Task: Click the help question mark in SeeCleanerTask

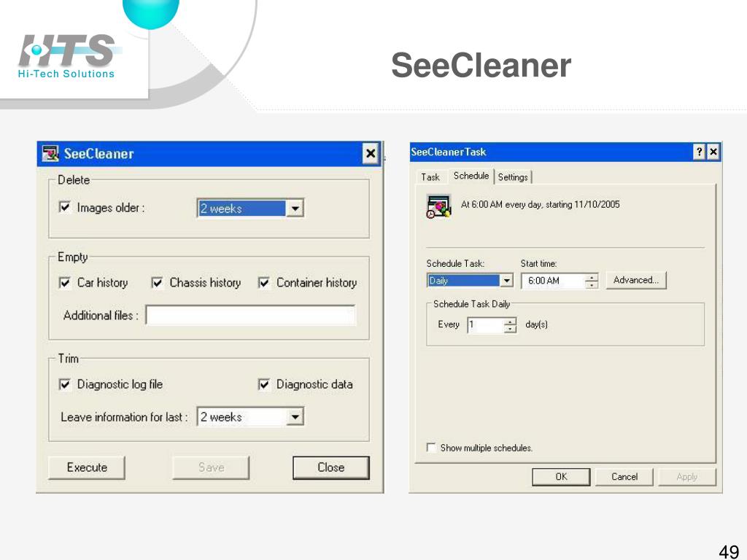Action: pos(699,152)
